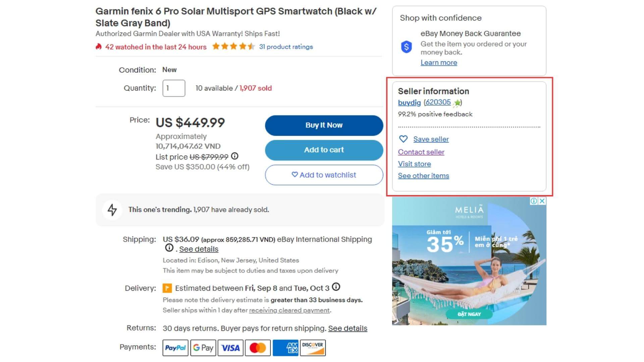Click Contact seller link
The height and width of the screenshot is (362, 644).
click(421, 152)
